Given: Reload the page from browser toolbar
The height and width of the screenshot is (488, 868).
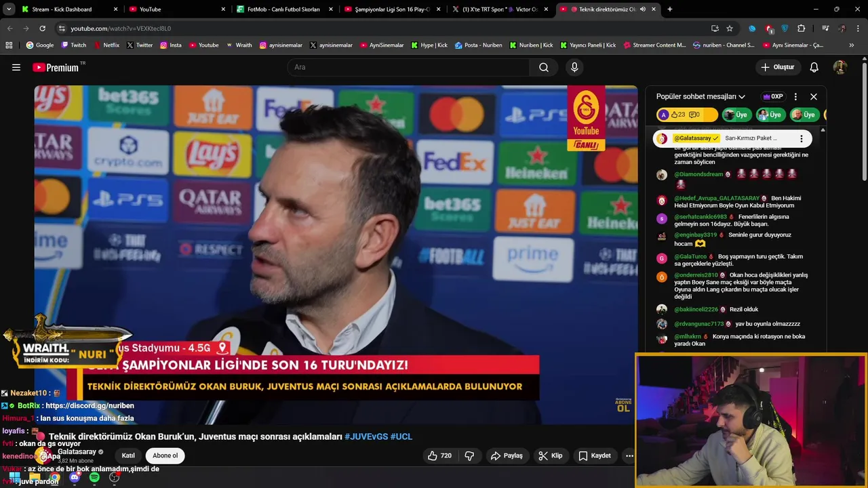Looking at the screenshot, I should click(x=42, y=28).
